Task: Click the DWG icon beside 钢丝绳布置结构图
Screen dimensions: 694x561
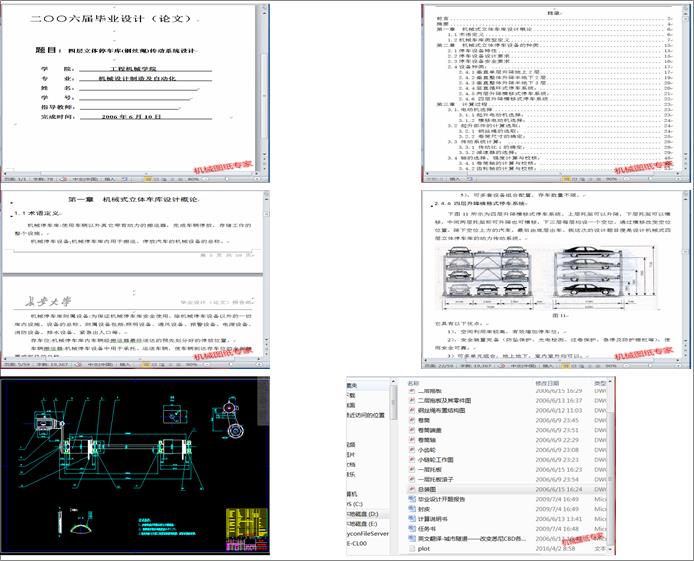Action: [x=412, y=411]
